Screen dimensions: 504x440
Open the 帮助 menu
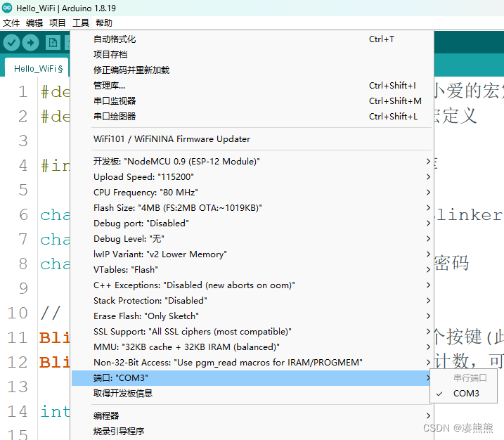tap(104, 23)
